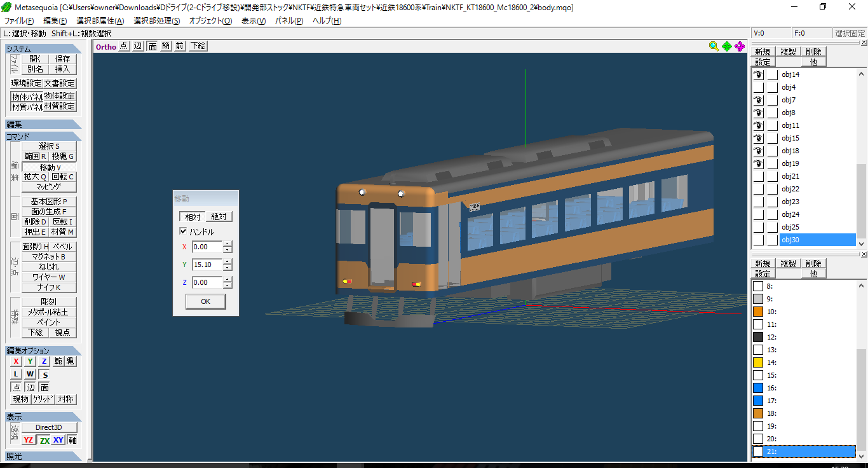Toggle the Y axis edit option
868x468 pixels.
click(x=30, y=361)
